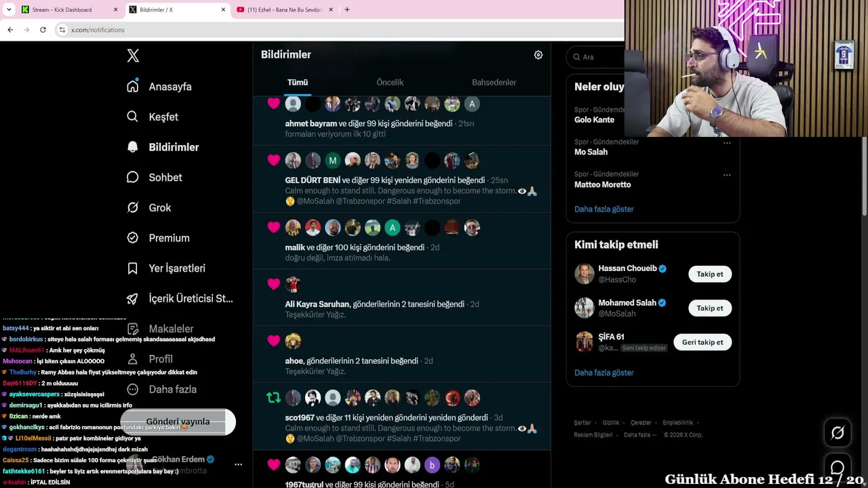Reload the x.com page
868x488 pixels.
coord(43,30)
